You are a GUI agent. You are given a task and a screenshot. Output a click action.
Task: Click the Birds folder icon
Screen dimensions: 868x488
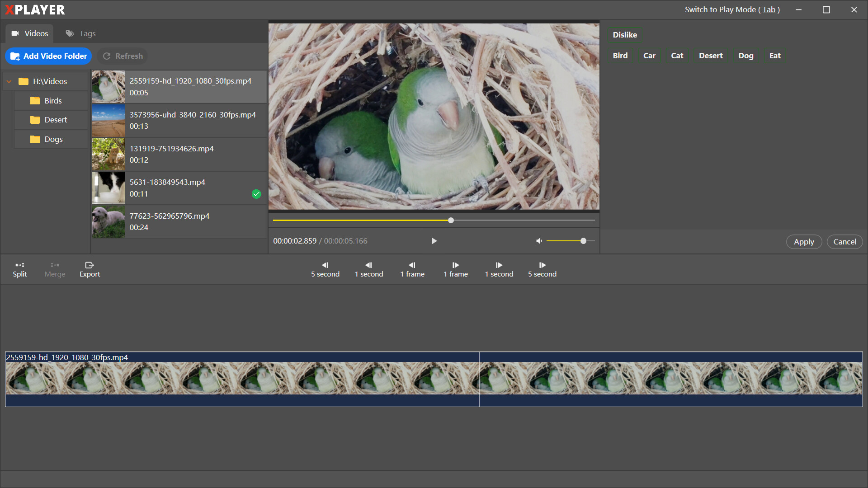35,101
